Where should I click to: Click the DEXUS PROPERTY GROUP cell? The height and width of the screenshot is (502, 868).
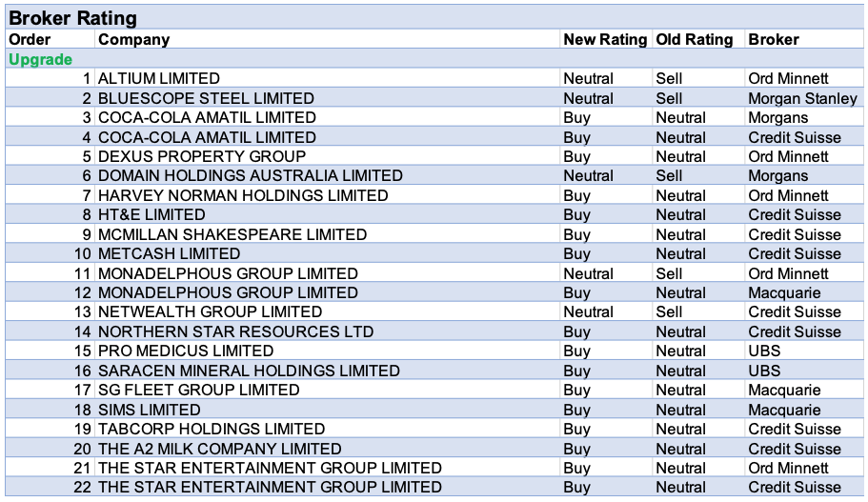202,156
